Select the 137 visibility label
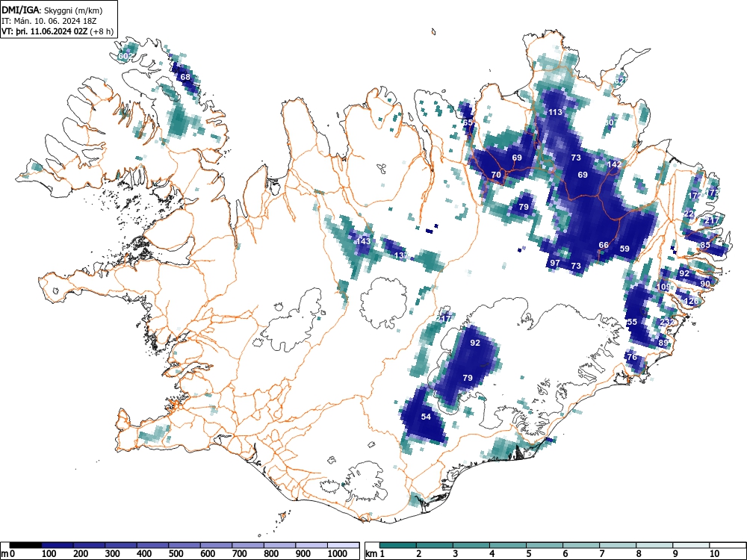 [402, 255]
